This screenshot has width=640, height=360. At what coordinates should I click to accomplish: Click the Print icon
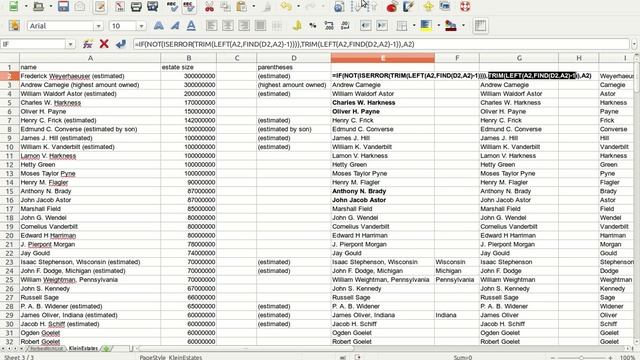coord(136,6)
